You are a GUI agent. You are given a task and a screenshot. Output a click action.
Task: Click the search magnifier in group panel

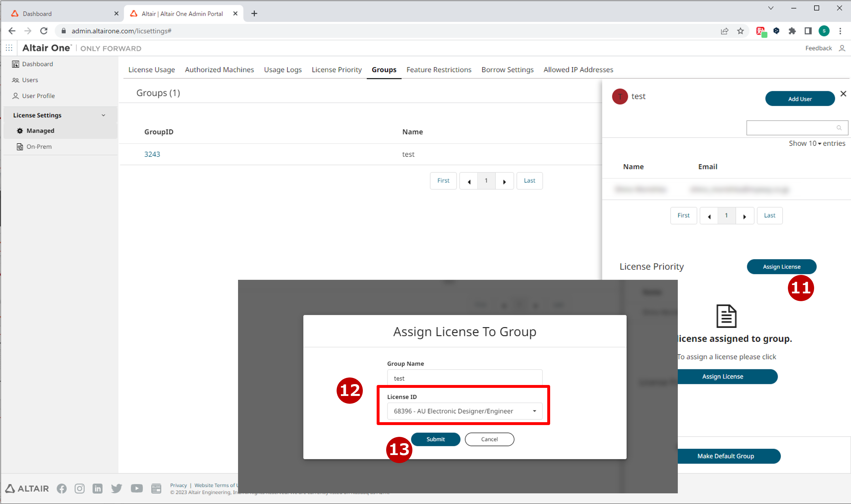839,128
